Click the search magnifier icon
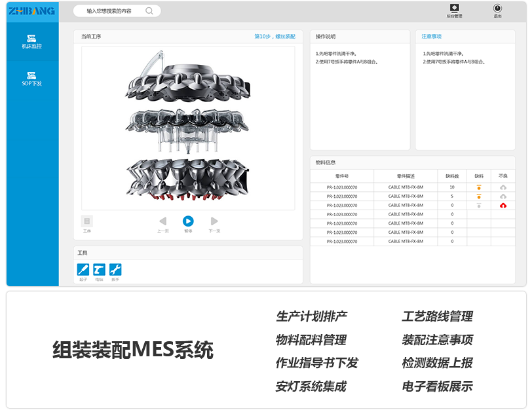 coord(150,11)
